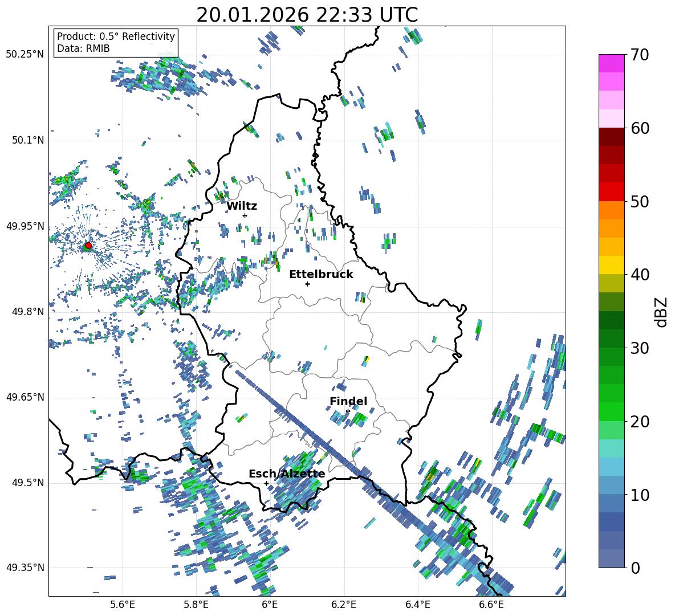Click the Esch/Alzette city label
This screenshot has height=616, width=675.
pos(287,474)
